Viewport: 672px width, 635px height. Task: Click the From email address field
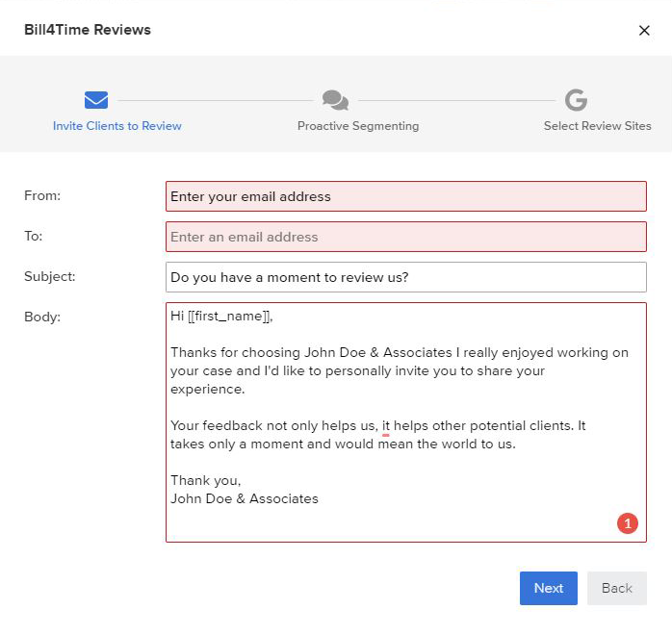(x=406, y=196)
